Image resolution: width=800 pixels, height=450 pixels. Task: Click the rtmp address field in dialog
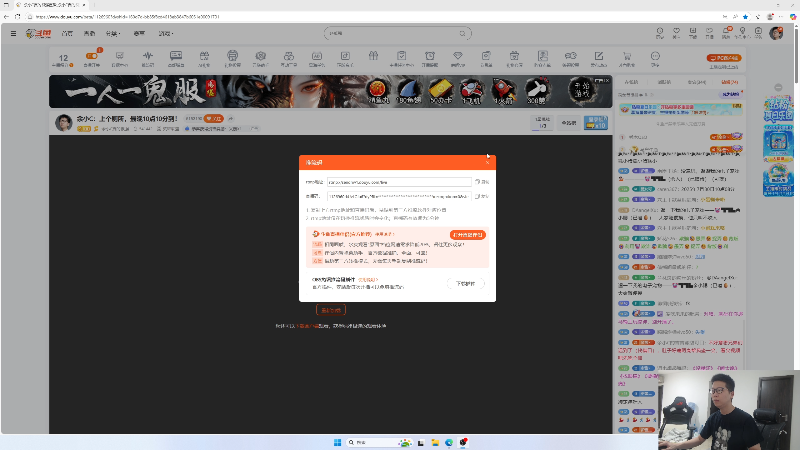399,182
